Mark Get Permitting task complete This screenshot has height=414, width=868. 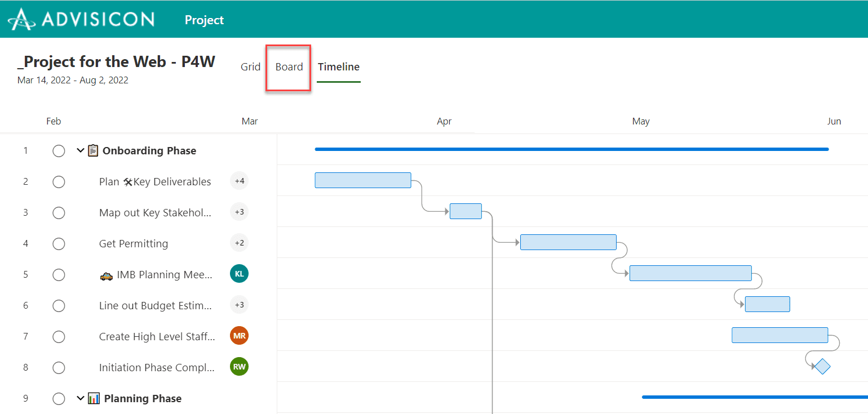coord(59,244)
